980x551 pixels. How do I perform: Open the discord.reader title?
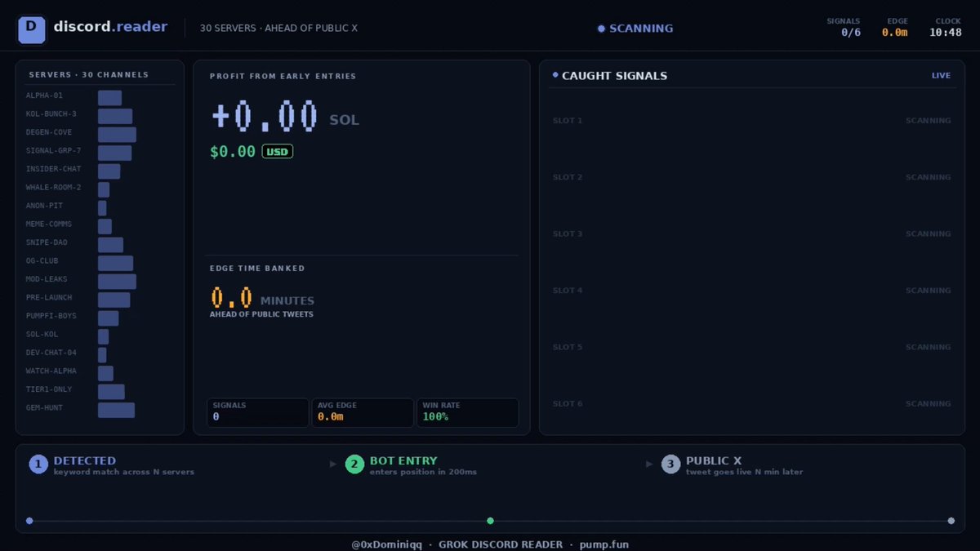point(110,27)
